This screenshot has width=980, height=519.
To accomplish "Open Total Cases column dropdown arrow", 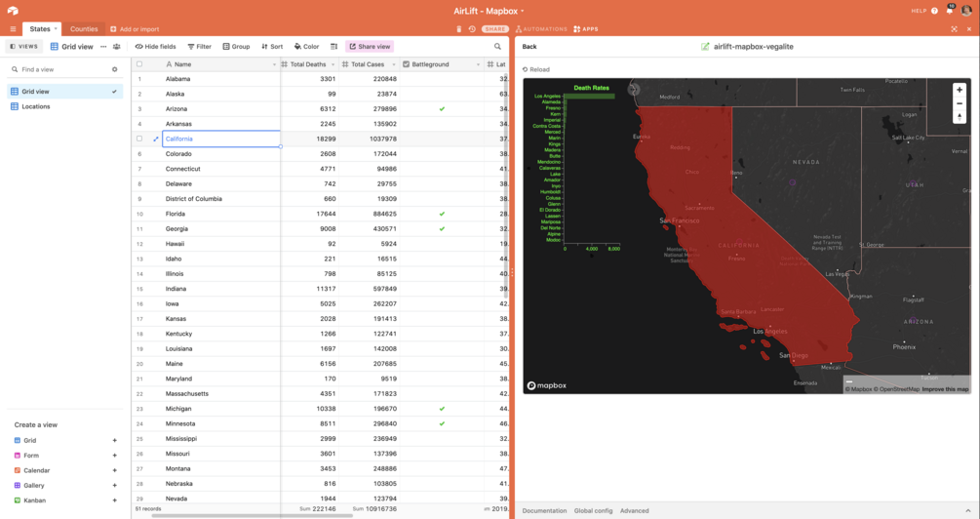I will (394, 64).
